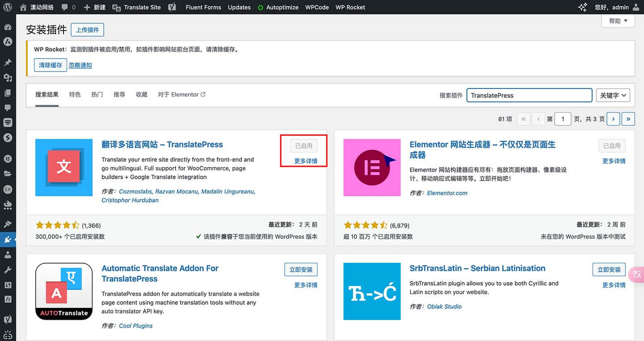
Task: Open Fluent Forms admin bar item
Action: click(x=203, y=7)
